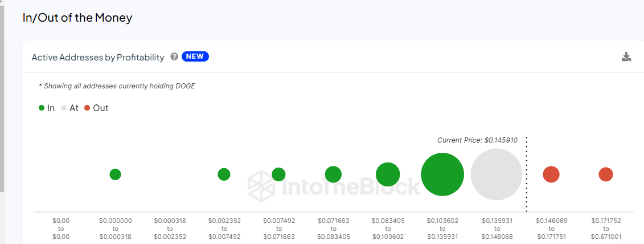The image size is (644, 244).
Task: Click the In/Out of the Money heading
Action: [x=77, y=18]
